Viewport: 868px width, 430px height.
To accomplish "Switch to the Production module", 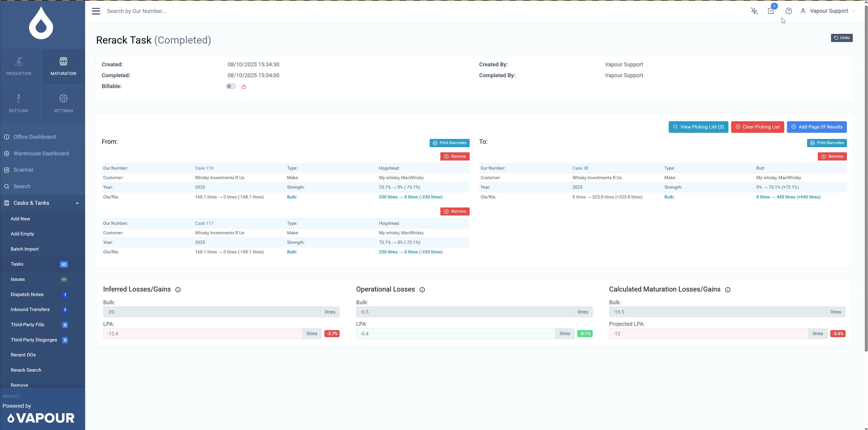I will point(19,66).
